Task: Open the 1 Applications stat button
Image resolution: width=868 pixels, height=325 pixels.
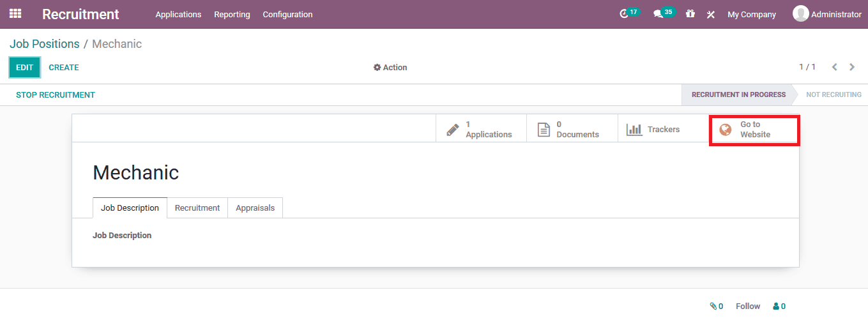Action: [x=481, y=130]
